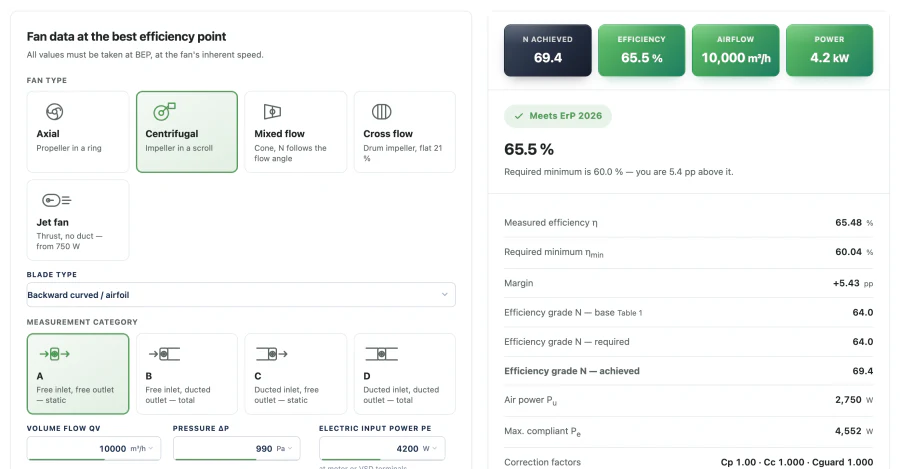Viewport: 900px width, 469px height.
Task: Click the Measured efficiency value 65.48
Action: point(848,223)
